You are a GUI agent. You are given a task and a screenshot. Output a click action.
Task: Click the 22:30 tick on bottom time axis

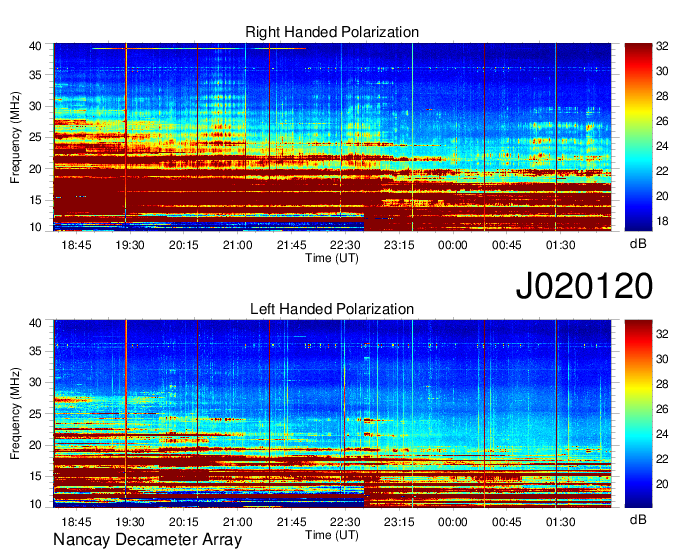(345, 522)
